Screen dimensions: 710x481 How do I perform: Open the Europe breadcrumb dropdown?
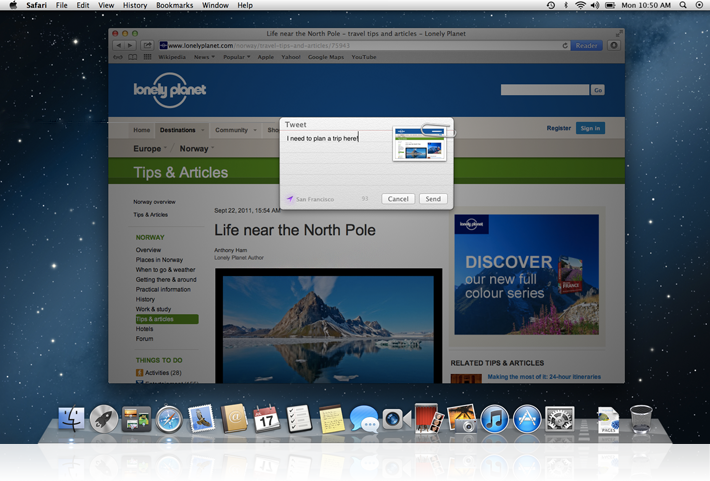165,148
